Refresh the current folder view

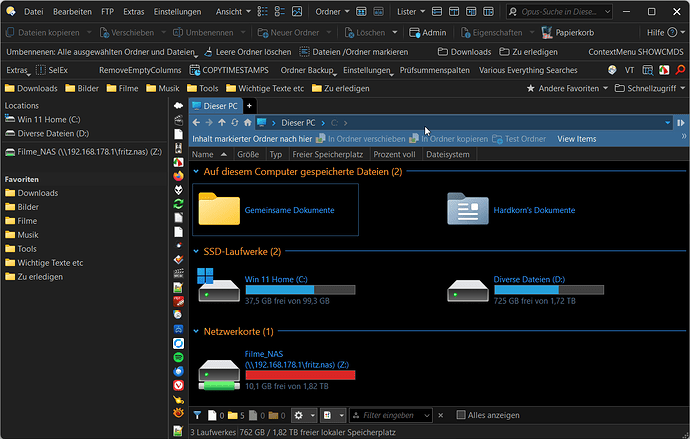coord(235,123)
